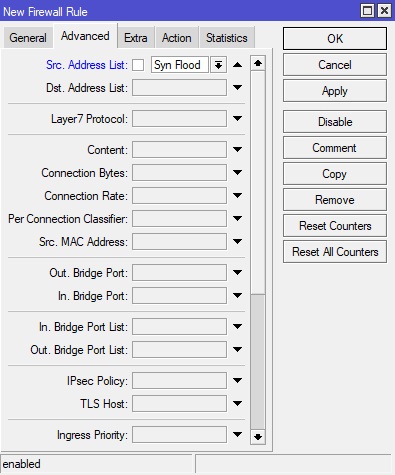Expand the In. Bridge Port List field
This screenshot has height=475, width=395.
[237, 326]
